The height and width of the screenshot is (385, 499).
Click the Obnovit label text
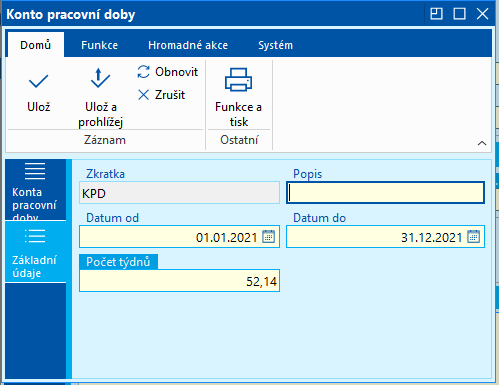pos(176,72)
